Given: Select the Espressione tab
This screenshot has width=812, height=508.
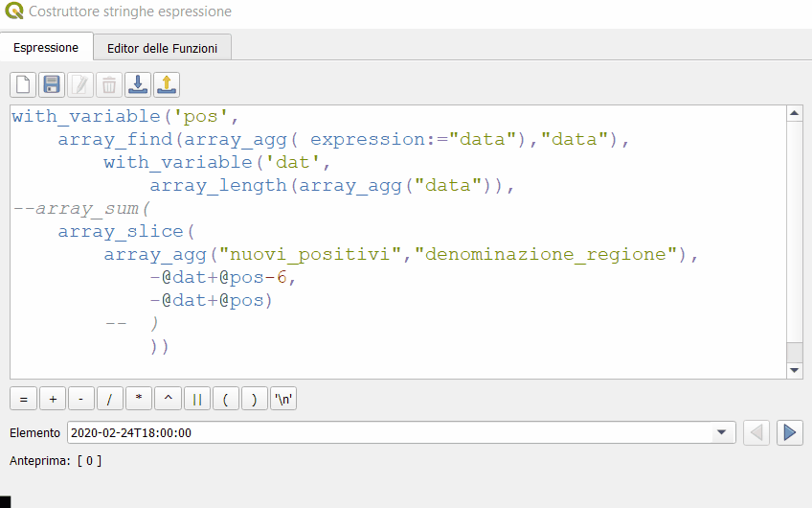Looking at the screenshot, I should [46, 47].
